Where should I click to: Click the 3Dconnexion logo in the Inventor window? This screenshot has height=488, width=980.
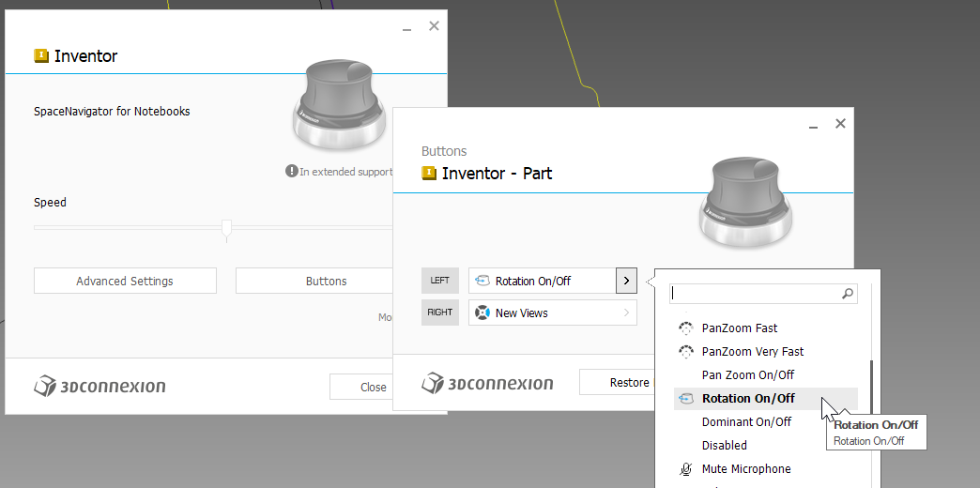pyautogui.click(x=100, y=386)
